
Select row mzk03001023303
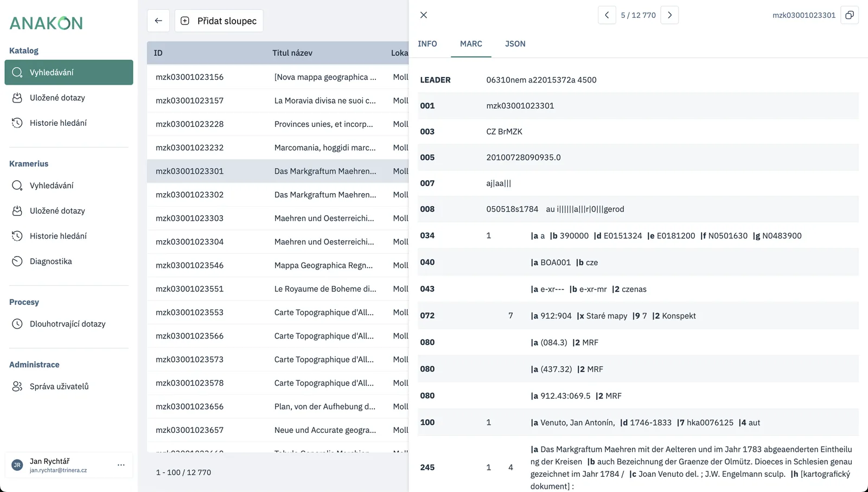278,218
